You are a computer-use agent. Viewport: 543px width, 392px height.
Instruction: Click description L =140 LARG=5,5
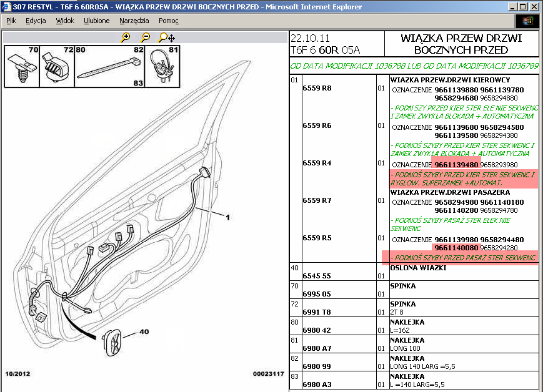pos(417,385)
